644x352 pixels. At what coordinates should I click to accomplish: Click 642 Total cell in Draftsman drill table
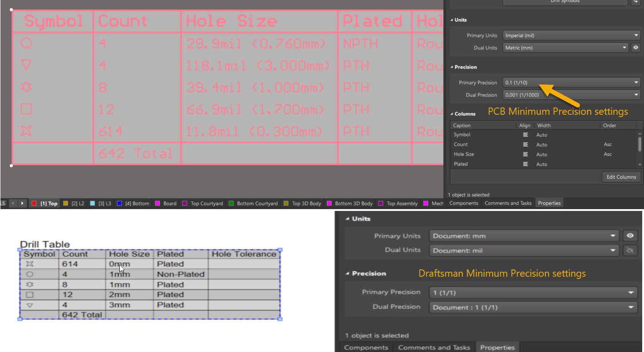[x=82, y=315]
